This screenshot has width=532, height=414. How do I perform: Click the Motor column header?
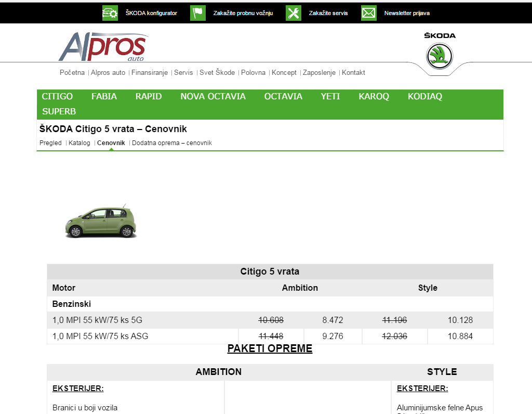point(64,288)
